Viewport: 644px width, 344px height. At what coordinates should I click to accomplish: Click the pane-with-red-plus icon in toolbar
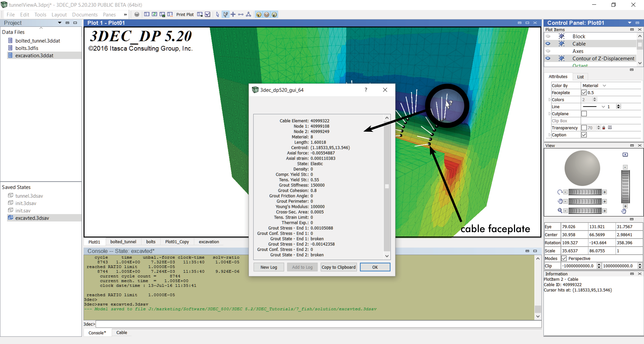[170, 14]
